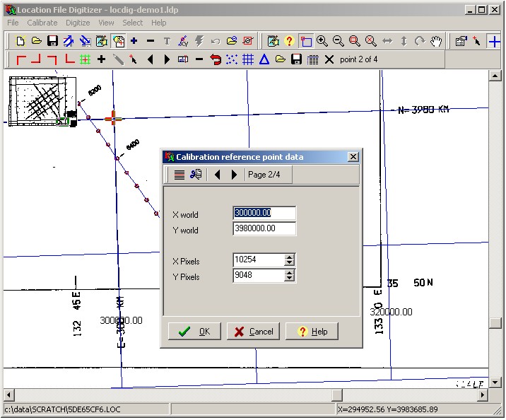506x420 pixels.
Task: Select the red top-left corner calibration icon
Action: click(21, 59)
